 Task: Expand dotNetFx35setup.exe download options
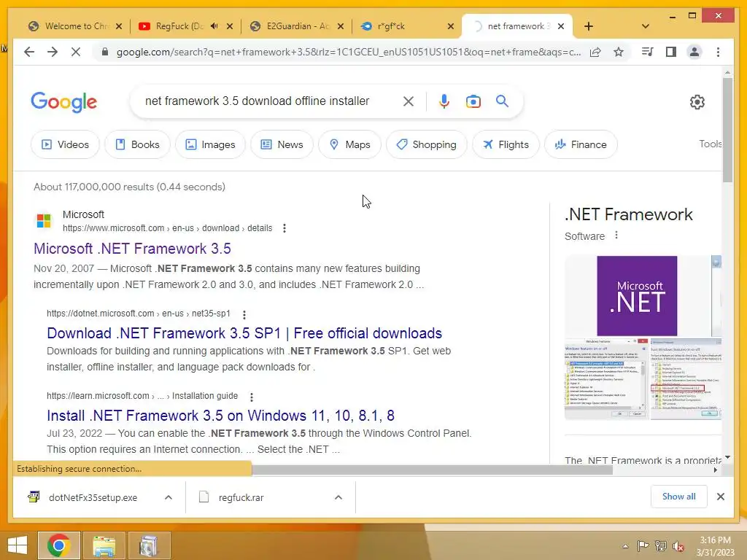tap(169, 497)
